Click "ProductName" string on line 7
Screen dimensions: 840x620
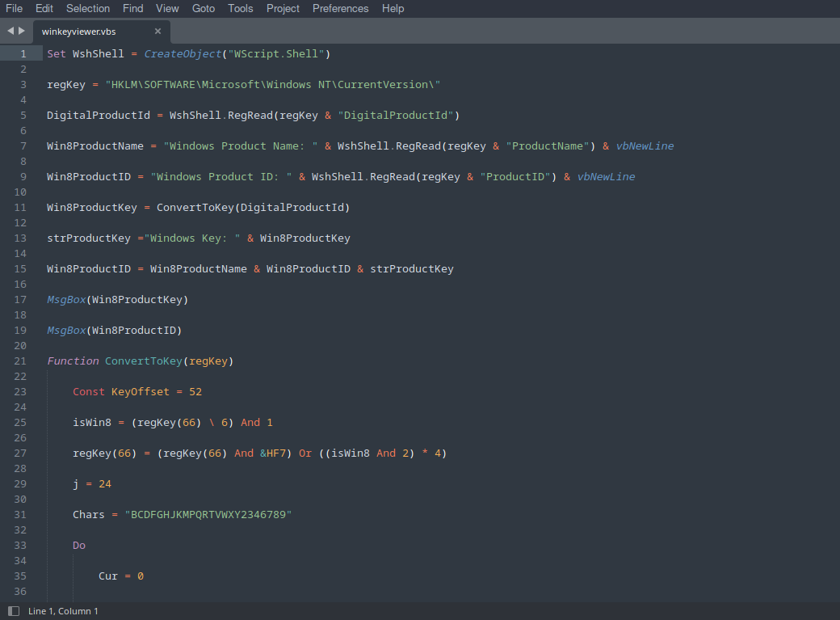548,146
